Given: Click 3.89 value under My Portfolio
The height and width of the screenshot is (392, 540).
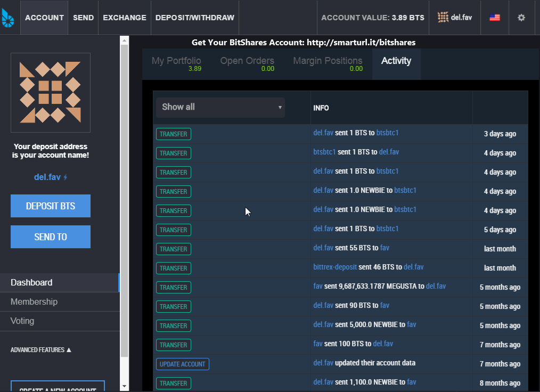Looking at the screenshot, I should [x=195, y=69].
